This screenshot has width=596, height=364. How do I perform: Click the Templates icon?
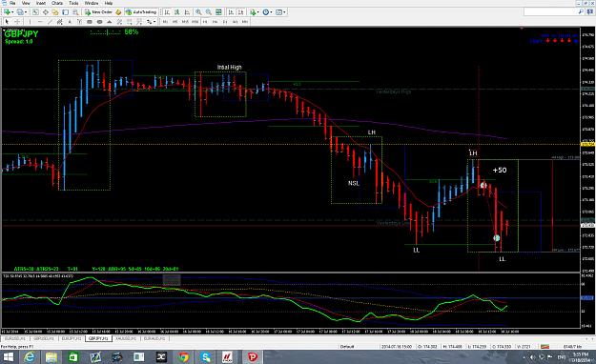[278, 12]
